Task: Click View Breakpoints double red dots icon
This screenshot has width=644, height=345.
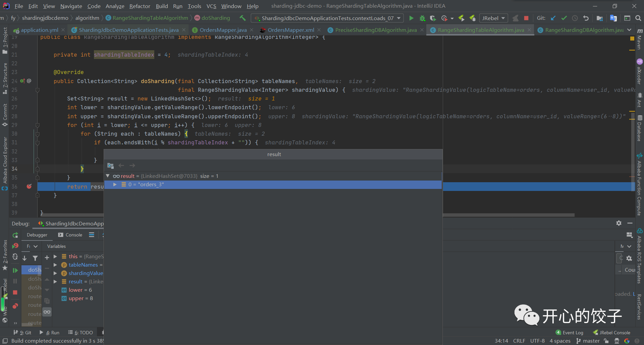Action: pyautogui.click(x=15, y=306)
